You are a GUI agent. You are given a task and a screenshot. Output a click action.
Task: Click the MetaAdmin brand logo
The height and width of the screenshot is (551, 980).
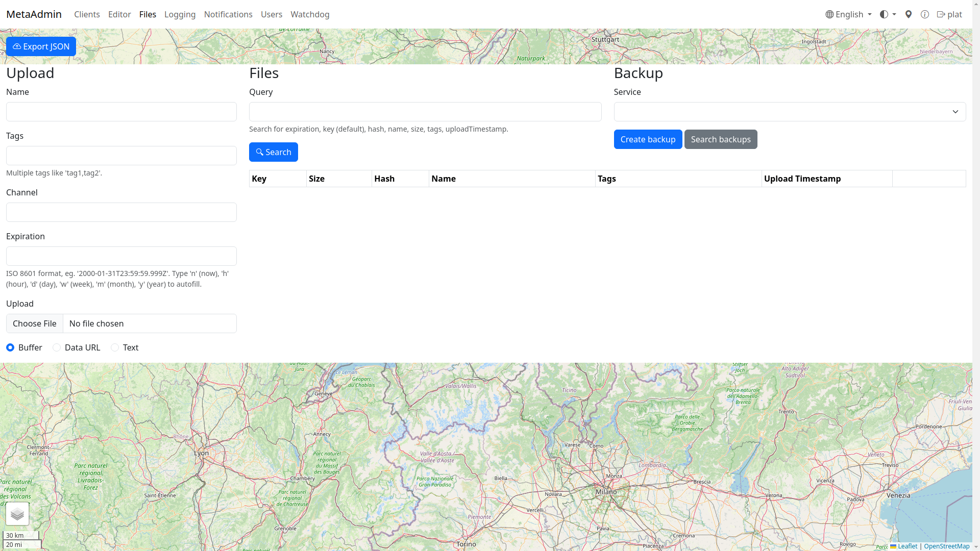(34, 14)
